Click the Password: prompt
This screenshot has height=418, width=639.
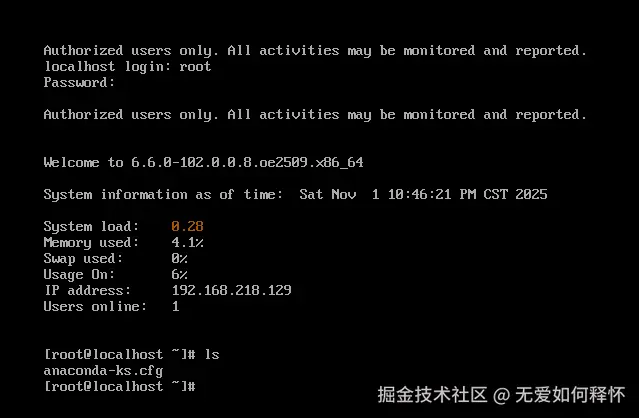click(x=79, y=82)
